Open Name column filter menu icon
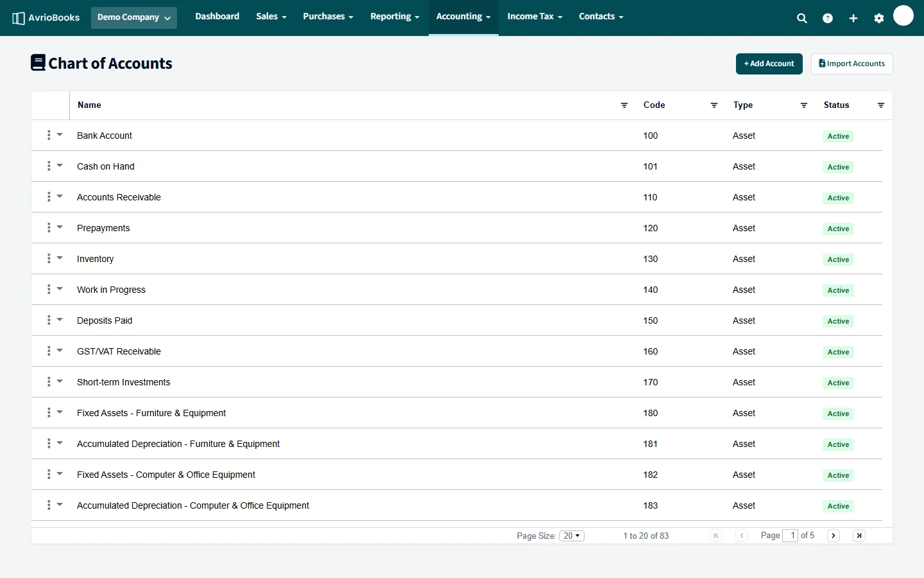Image resolution: width=924 pixels, height=578 pixels. 624,105
